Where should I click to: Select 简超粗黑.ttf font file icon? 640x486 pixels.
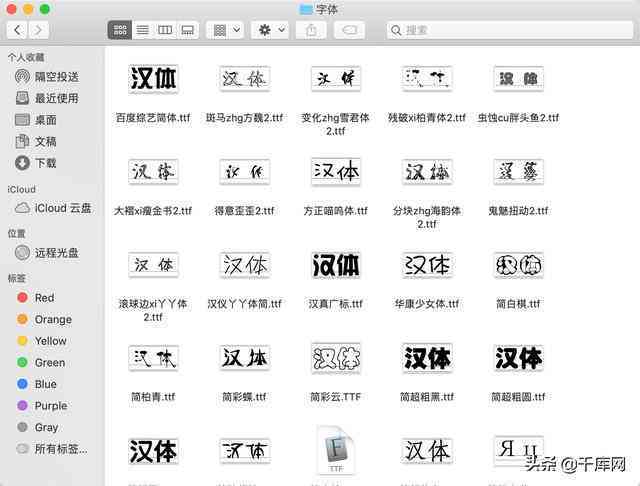tap(427, 358)
